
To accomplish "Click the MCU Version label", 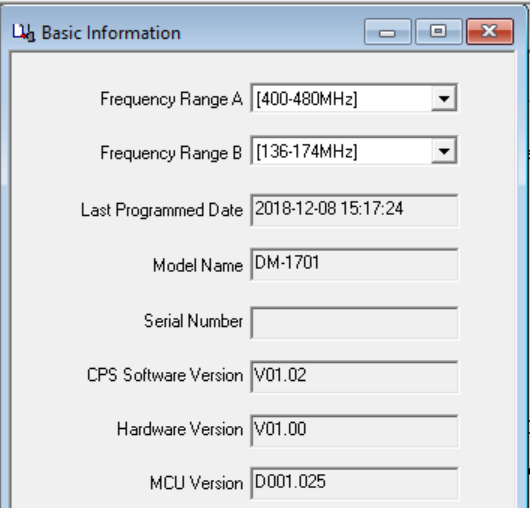I will click(196, 483).
